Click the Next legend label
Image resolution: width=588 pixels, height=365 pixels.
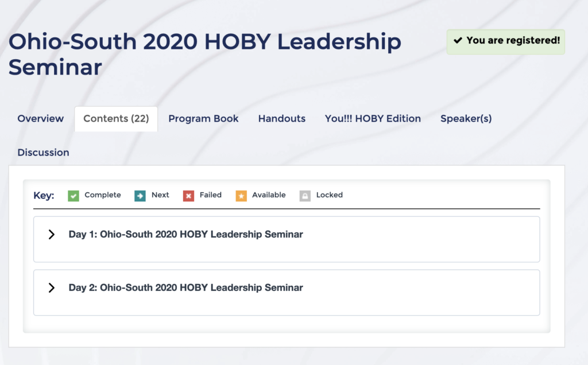pos(160,195)
